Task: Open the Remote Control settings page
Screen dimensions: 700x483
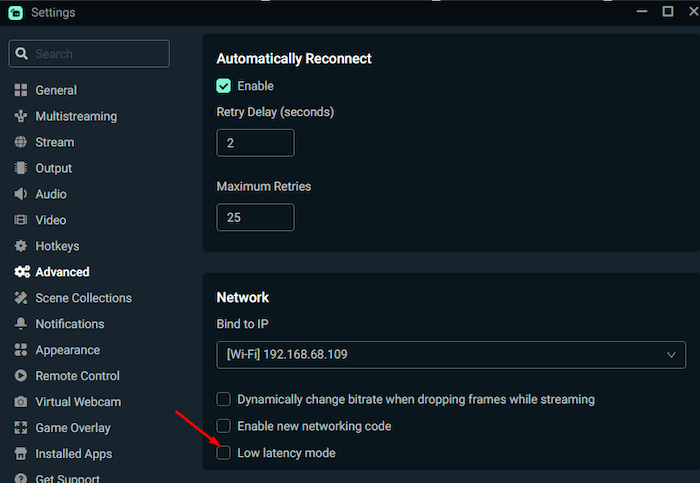Action: (77, 376)
